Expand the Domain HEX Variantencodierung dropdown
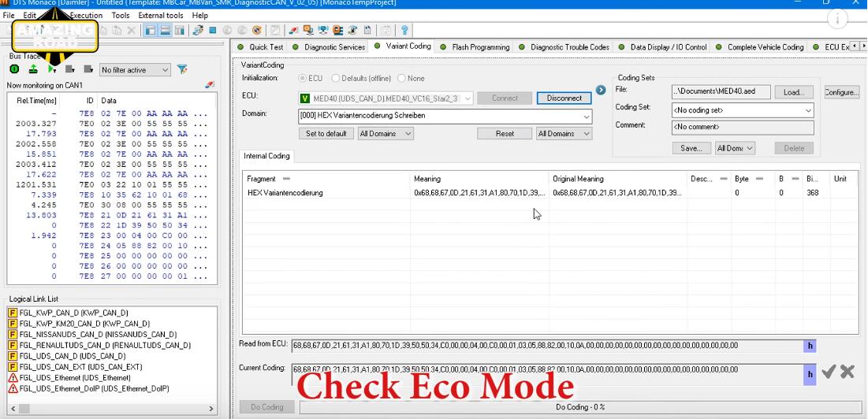The image size is (868, 419). (x=445, y=116)
